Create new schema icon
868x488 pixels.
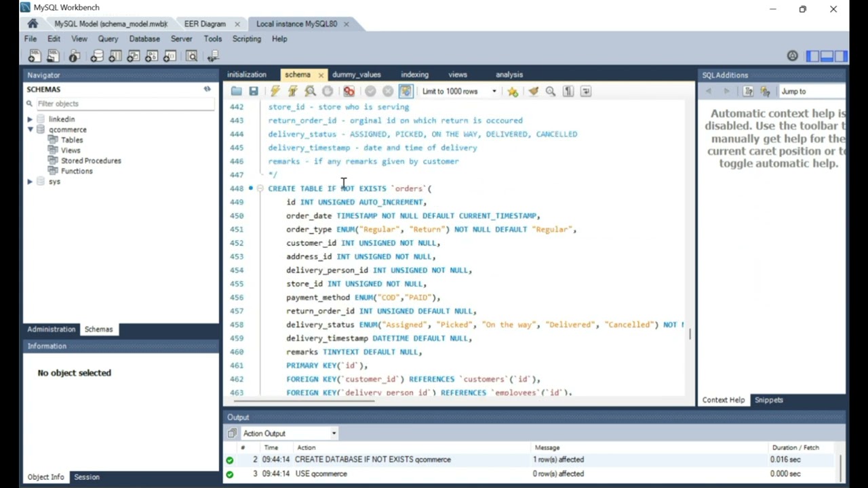[97, 57]
